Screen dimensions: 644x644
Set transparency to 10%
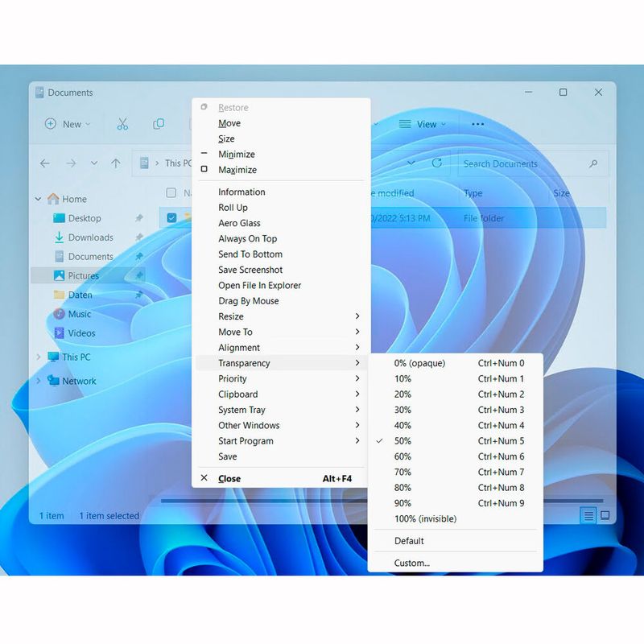[x=456, y=378]
